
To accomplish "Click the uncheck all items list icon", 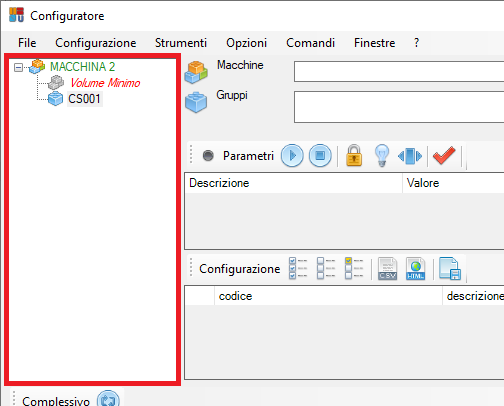I will (x=326, y=268).
